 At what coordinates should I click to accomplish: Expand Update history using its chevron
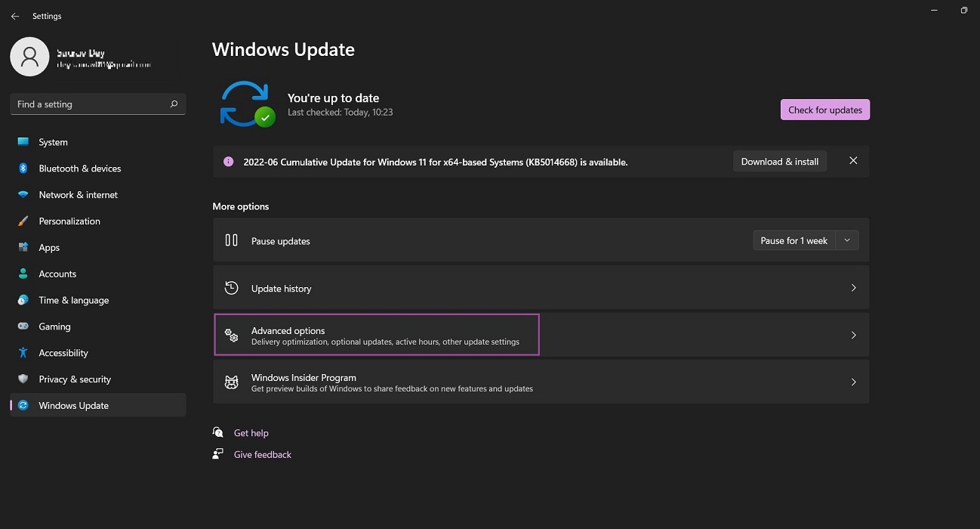[853, 288]
